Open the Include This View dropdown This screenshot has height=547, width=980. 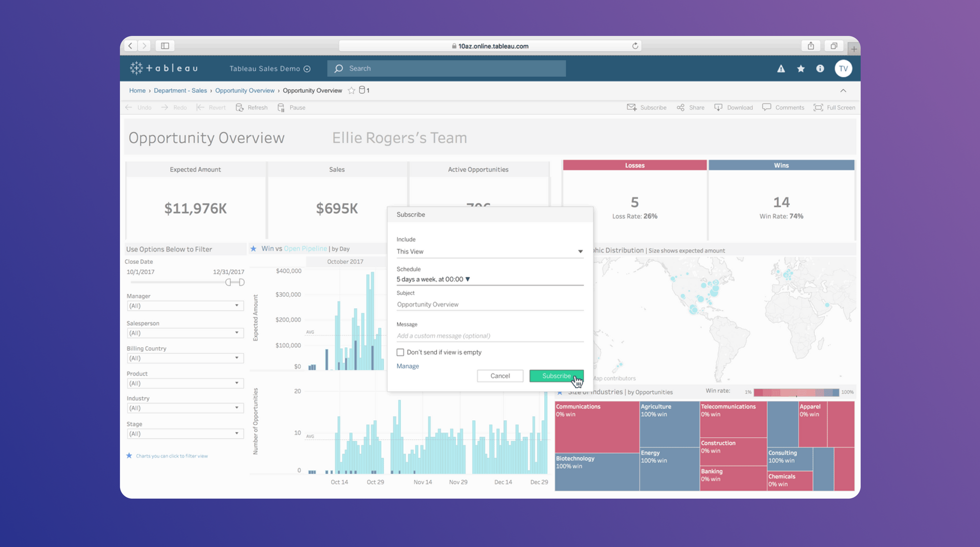[x=490, y=251]
